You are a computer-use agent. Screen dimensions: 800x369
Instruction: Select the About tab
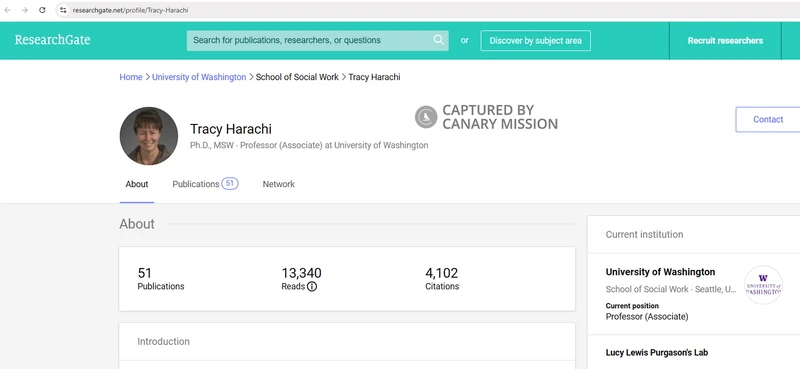pyautogui.click(x=137, y=184)
